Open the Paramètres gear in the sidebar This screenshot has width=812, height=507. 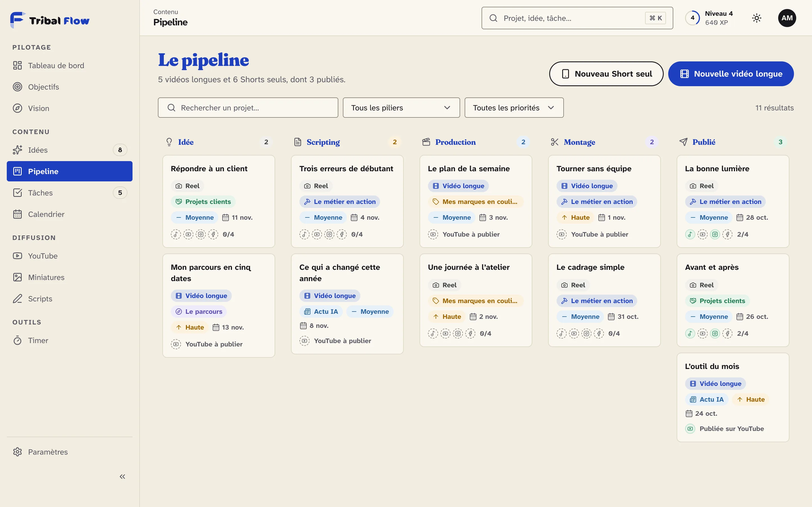point(17,452)
